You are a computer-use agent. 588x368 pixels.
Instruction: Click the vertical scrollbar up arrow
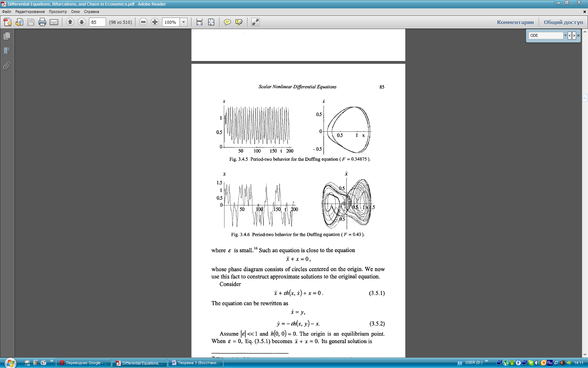tap(585, 32)
